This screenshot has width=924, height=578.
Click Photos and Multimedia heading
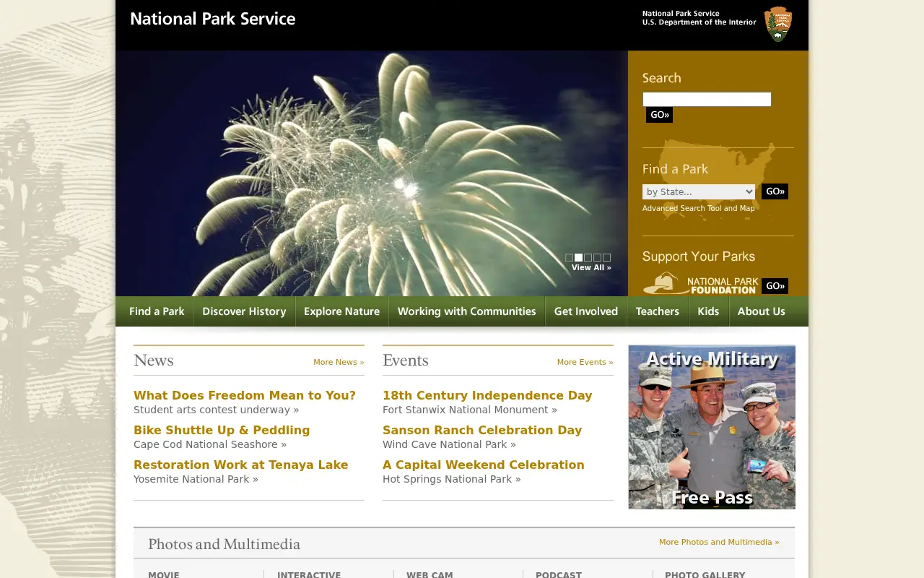point(225,544)
